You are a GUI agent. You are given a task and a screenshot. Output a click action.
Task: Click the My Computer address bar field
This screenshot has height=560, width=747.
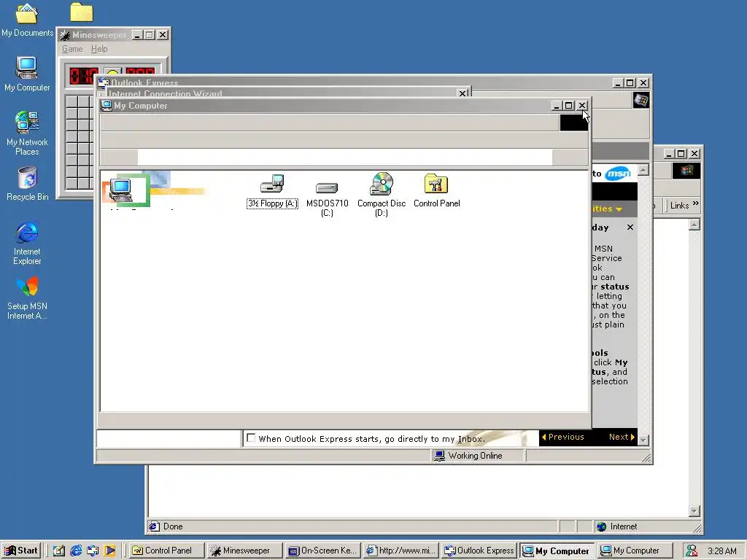tap(345, 157)
